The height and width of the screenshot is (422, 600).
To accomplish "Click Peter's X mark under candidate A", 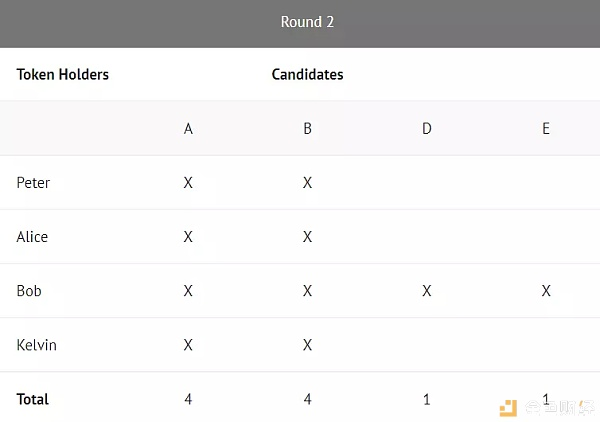I will pos(188,182).
